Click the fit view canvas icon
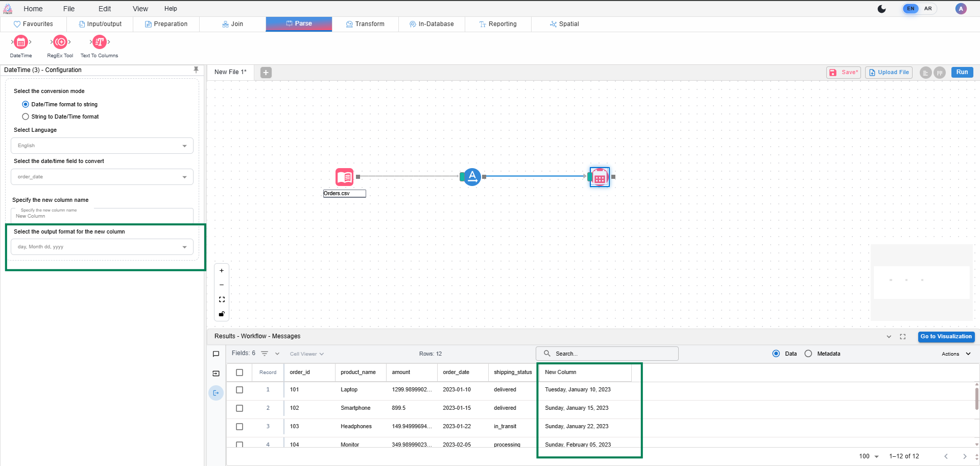Image resolution: width=980 pixels, height=466 pixels. point(222,299)
